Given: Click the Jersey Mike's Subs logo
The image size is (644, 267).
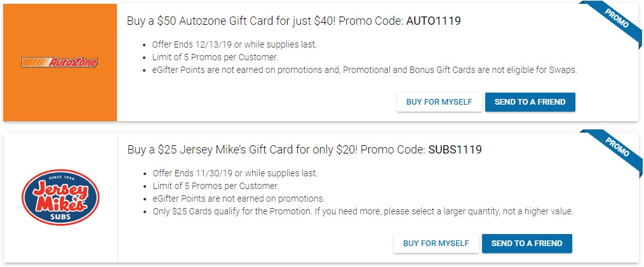Looking at the screenshot, I should [60, 197].
